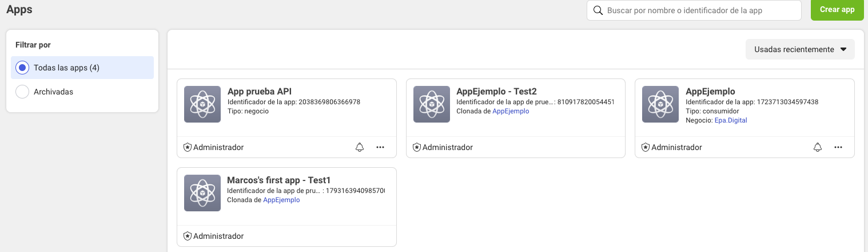Click the admin shield icon on AppEjemplo - Test2

[416, 147]
